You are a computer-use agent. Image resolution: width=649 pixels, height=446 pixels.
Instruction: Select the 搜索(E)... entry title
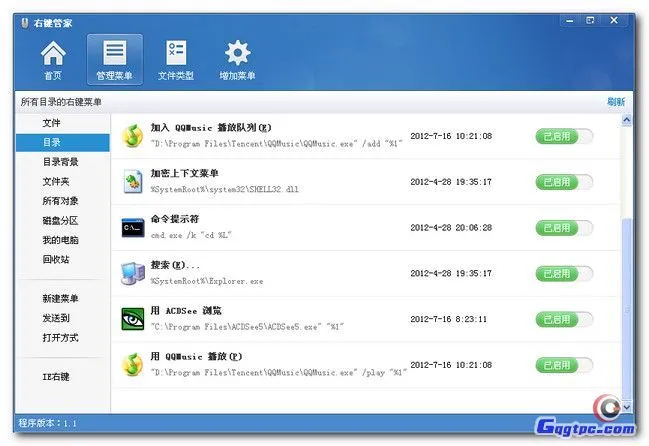175,265
